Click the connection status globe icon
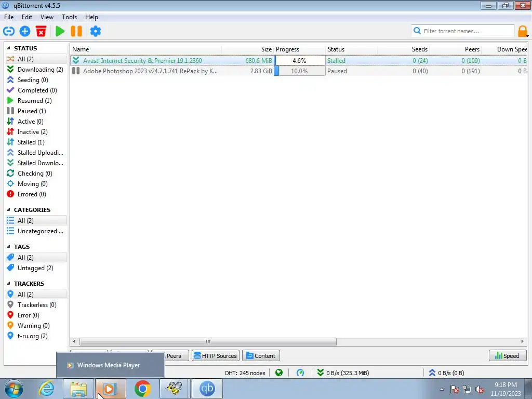 point(279,373)
